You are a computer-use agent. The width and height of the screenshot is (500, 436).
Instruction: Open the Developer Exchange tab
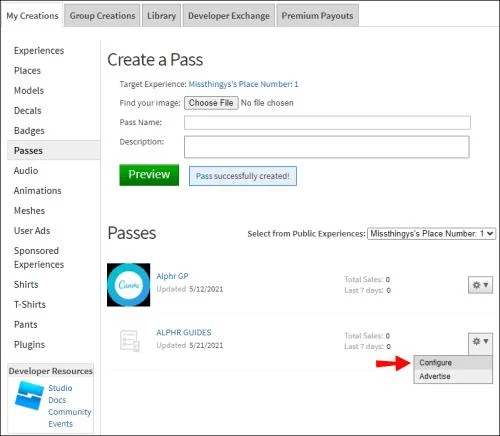(229, 16)
